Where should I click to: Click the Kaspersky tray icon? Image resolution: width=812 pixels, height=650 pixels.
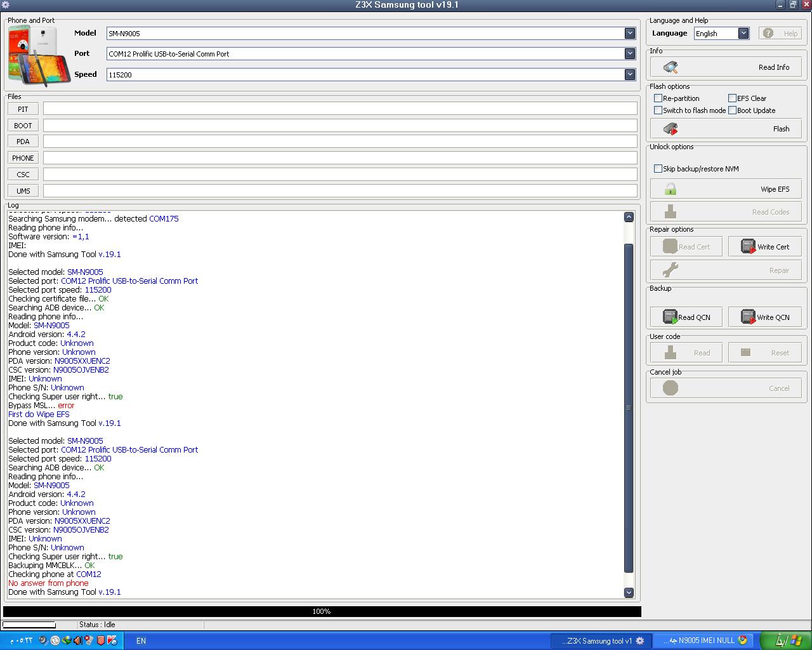112,640
